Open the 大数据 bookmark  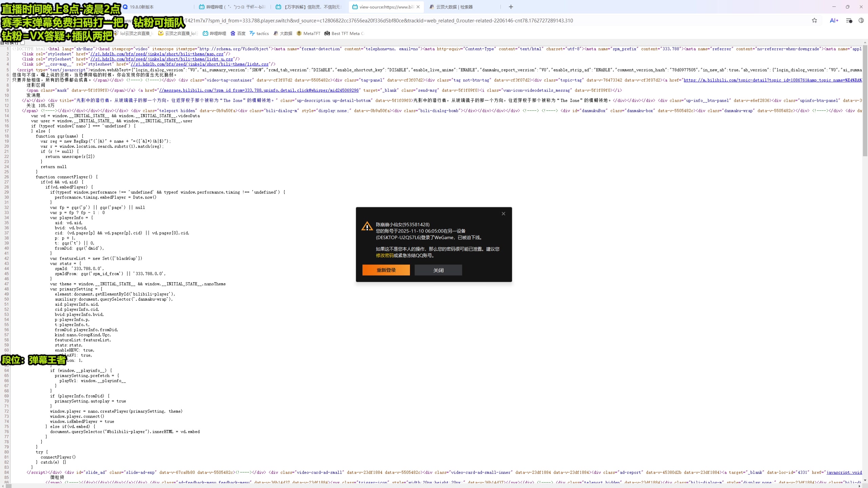click(x=283, y=34)
